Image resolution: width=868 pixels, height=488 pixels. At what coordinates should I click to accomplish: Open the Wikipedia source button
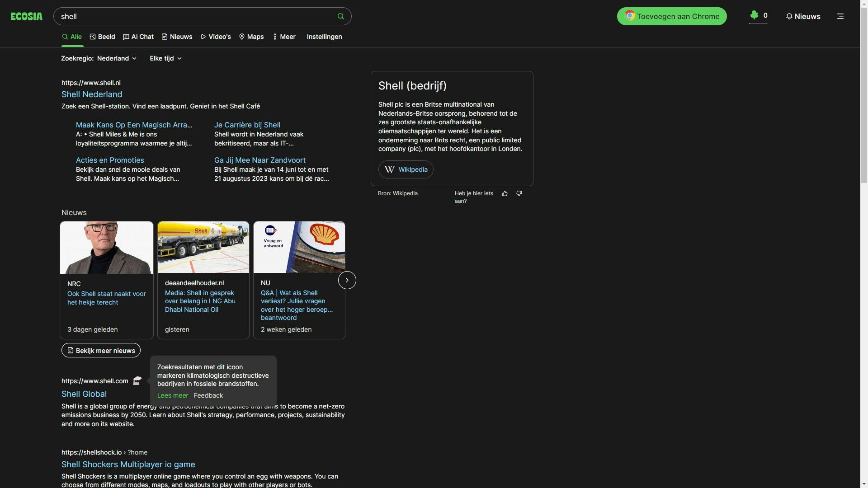click(x=405, y=169)
